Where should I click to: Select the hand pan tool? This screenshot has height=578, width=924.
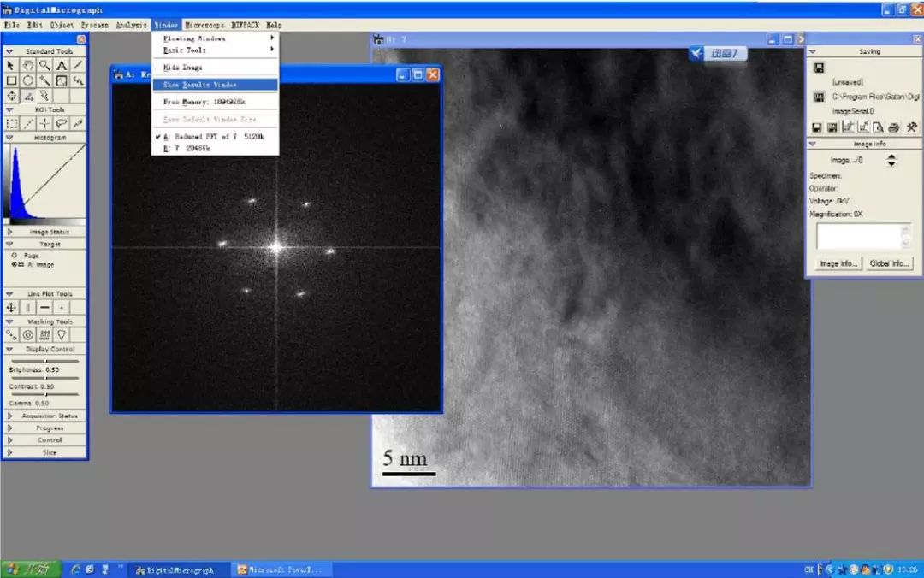tap(27, 65)
